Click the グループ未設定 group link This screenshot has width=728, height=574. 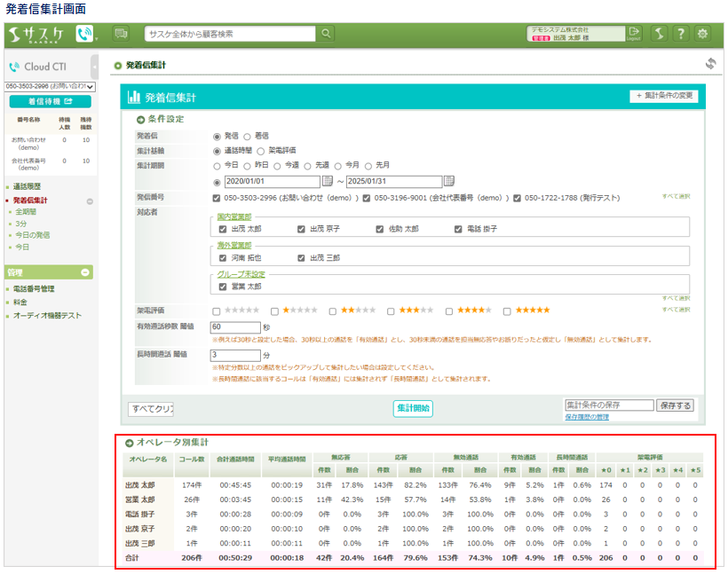point(241,274)
